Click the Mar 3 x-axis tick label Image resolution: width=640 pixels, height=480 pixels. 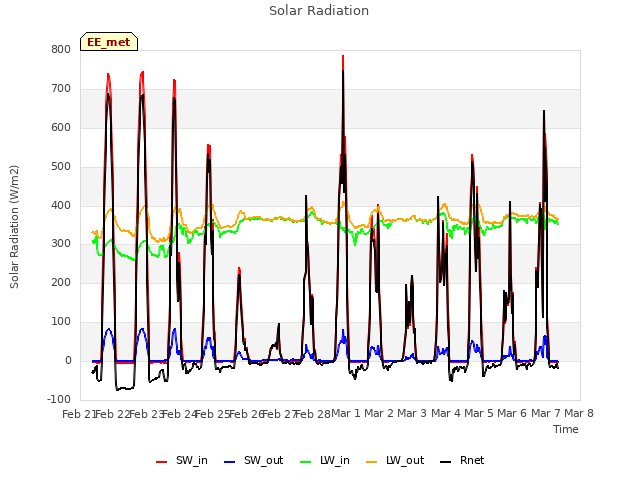412,413
